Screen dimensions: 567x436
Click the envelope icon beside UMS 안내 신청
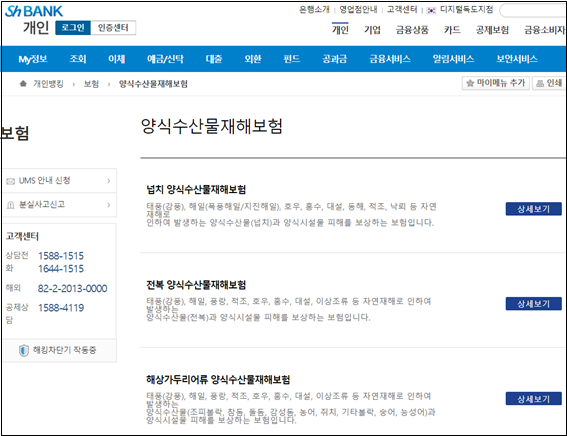[x=11, y=181]
